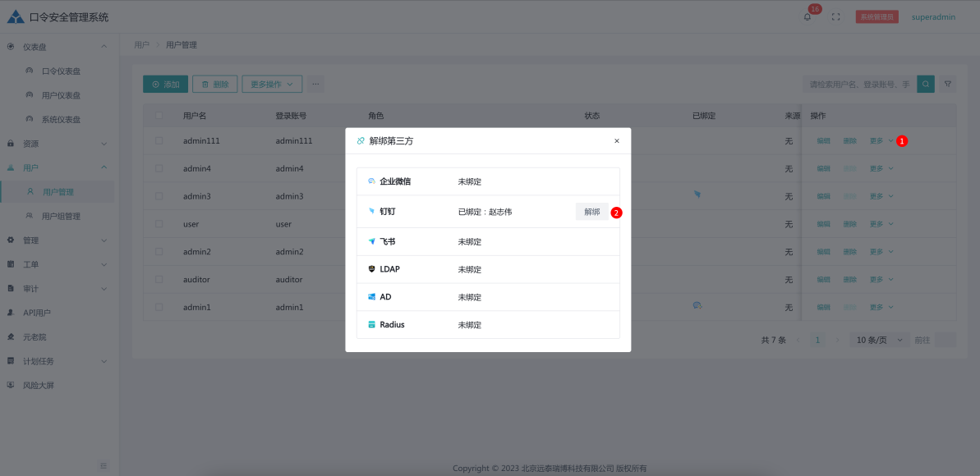Open 用户组管理 in the sidebar

tap(62, 216)
